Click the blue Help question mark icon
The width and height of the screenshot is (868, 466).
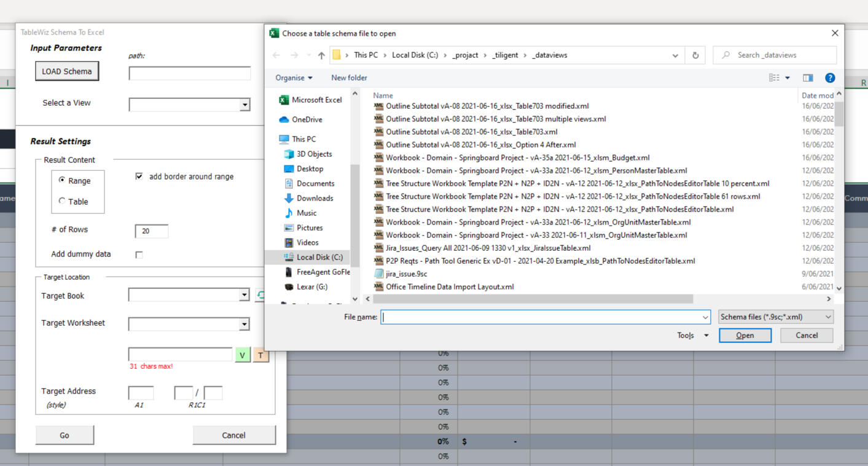pyautogui.click(x=830, y=78)
